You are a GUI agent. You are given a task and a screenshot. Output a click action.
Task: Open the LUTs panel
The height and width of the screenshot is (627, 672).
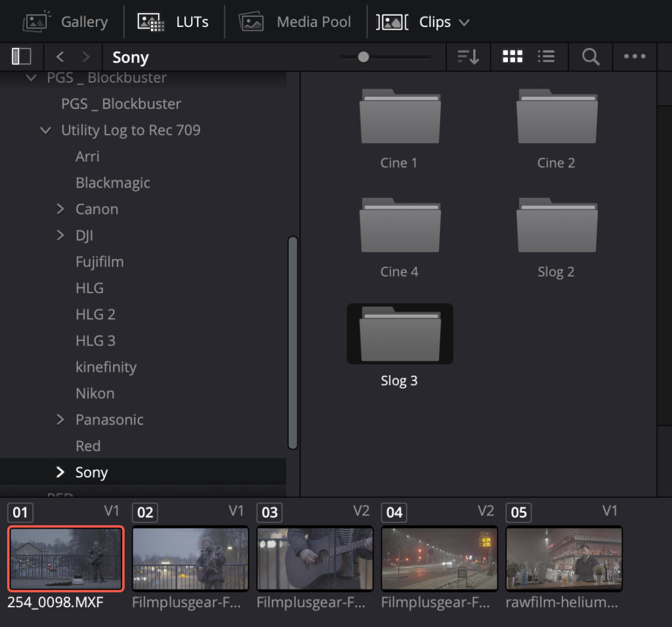(173, 22)
